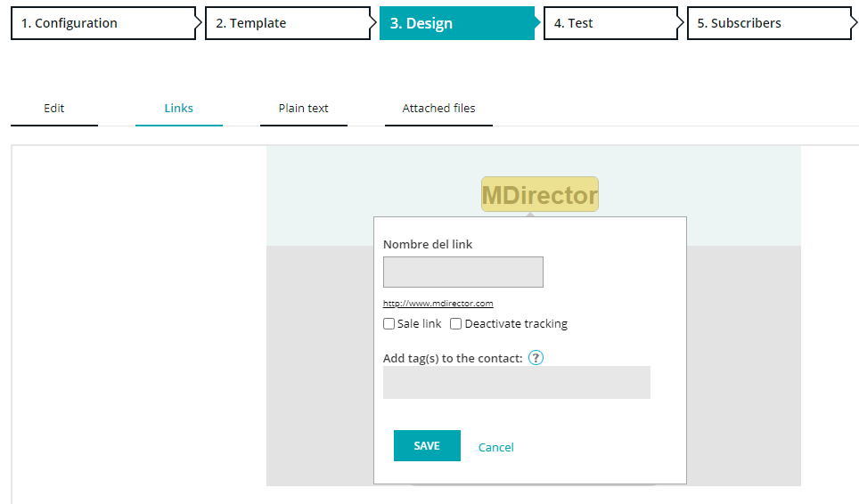This screenshot has width=859, height=504.
Task: Toggle the Deactivate tracking checkbox
Action: (x=456, y=324)
